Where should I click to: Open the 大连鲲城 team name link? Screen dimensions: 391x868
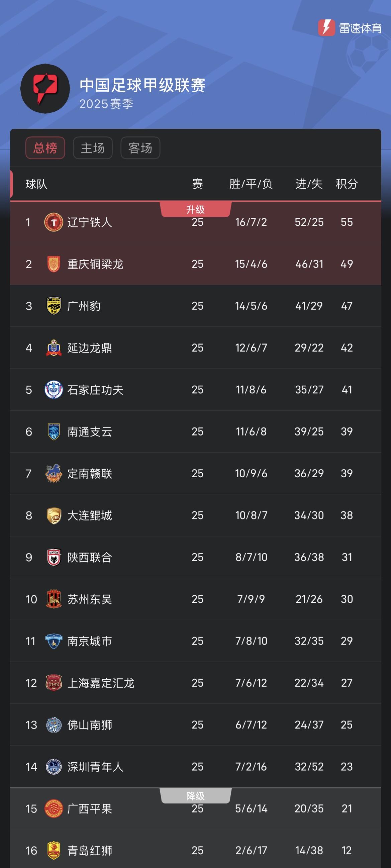(x=90, y=515)
